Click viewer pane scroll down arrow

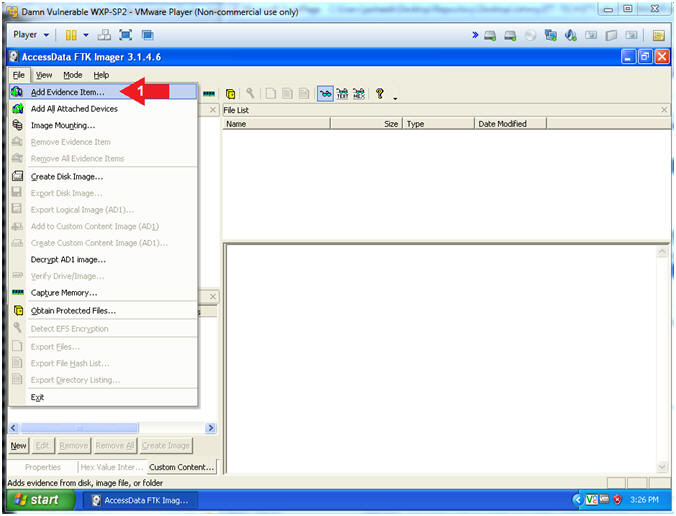pyautogui.click(x=662, y=467)
